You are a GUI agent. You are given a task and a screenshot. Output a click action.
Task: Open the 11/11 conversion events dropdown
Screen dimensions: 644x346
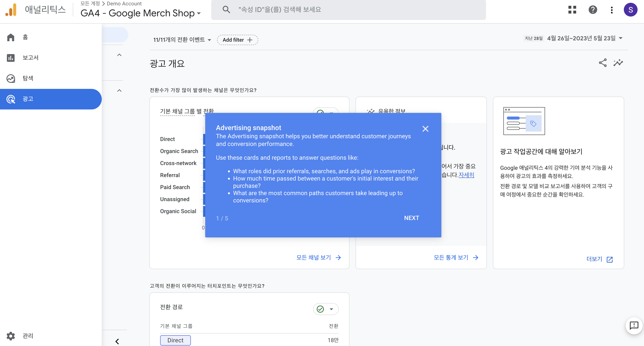tap(182, 40)
